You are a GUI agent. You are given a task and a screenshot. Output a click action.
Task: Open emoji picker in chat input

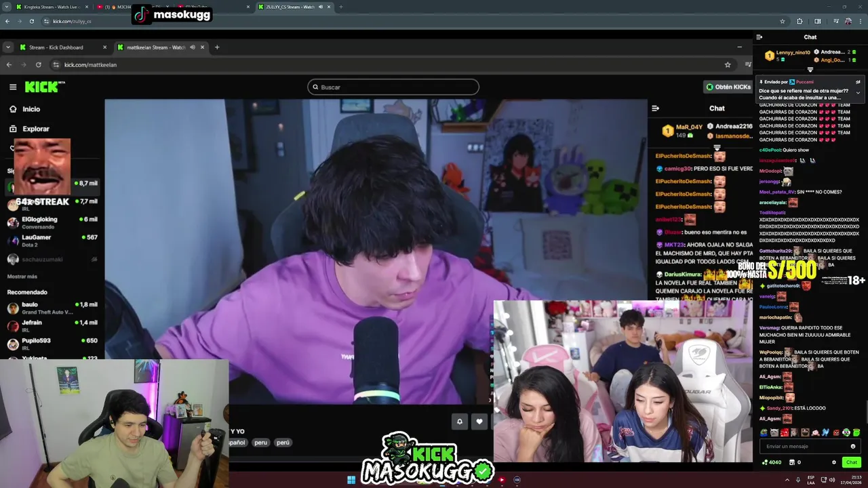pos(853,446)
